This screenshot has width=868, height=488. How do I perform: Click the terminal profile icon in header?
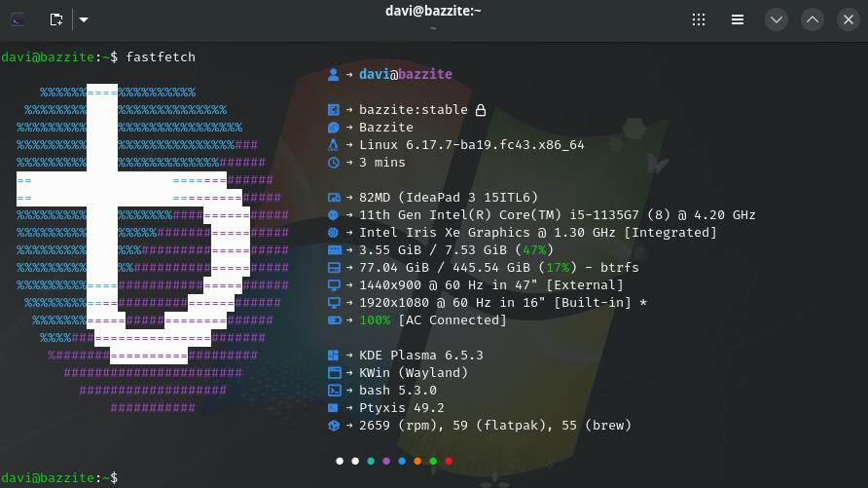18,19
